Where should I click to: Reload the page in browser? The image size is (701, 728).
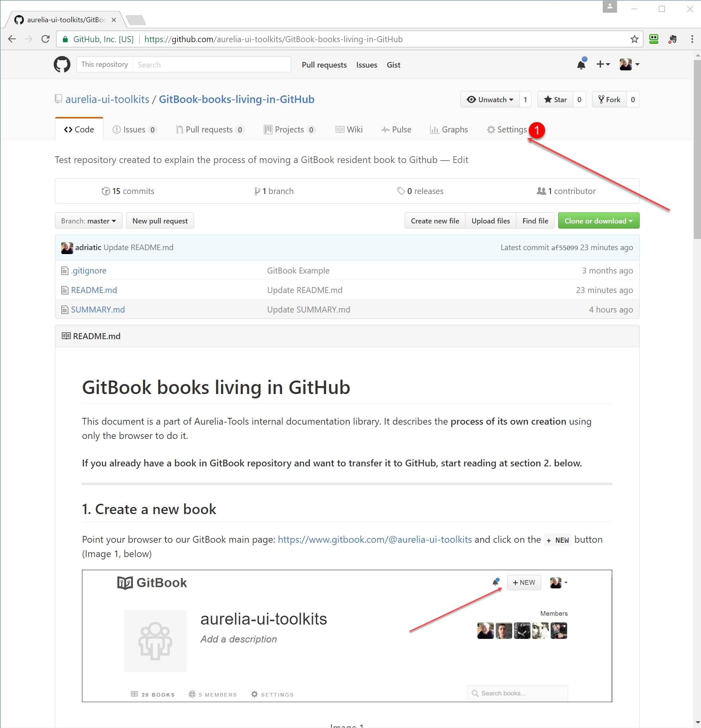coord(46,39)
